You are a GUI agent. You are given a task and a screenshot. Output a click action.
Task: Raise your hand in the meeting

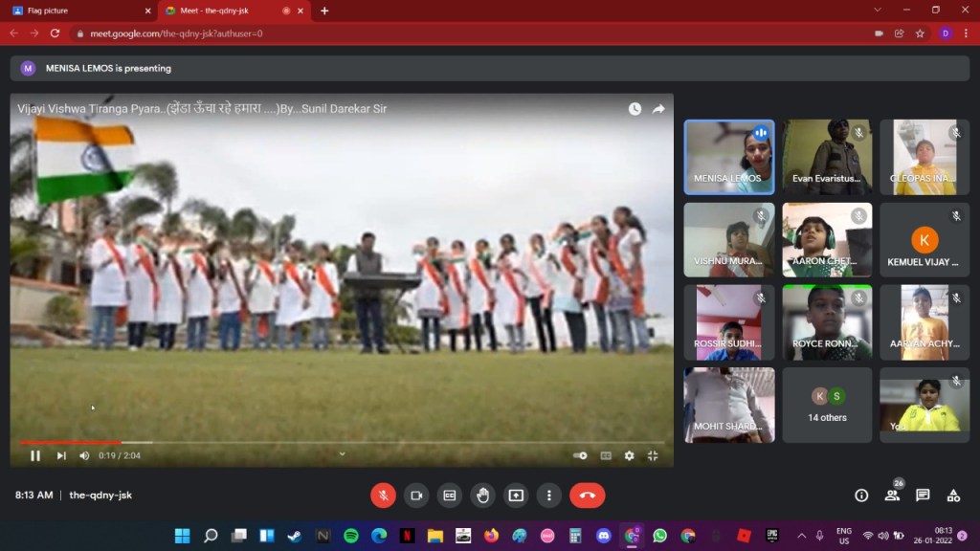[x=483, y=495]
